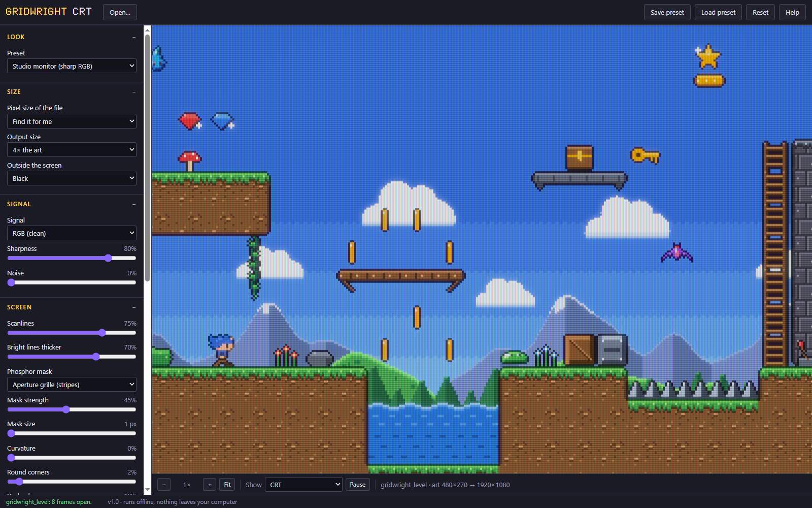The width and height of the screenshot is (812, 508).
Task: Collapse the SIZE section
Action: pyautogui.click(x=134, y=92)
